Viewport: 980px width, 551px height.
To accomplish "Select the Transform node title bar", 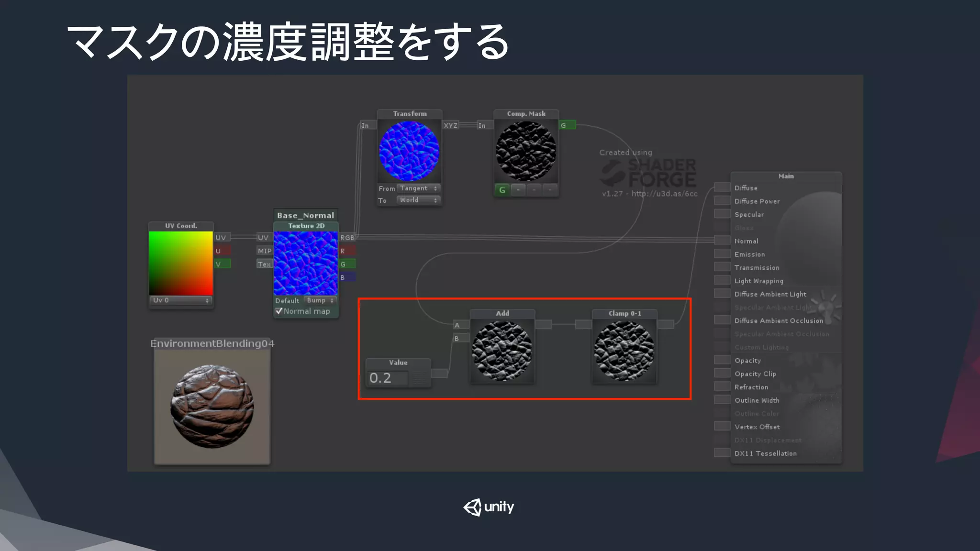I will [410, 114].
